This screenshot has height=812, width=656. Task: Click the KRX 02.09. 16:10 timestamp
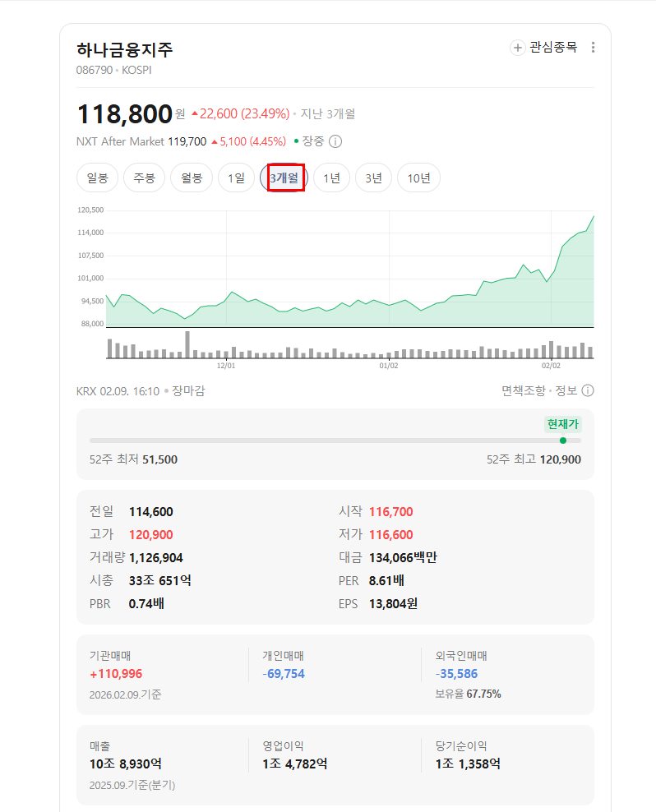tap(118, 391)
